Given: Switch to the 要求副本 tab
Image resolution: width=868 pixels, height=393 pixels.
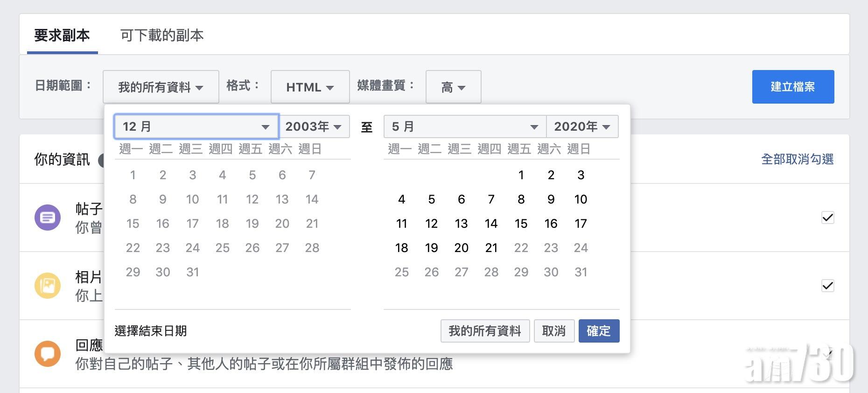Looking at the screenshot, I should [62, 35].
